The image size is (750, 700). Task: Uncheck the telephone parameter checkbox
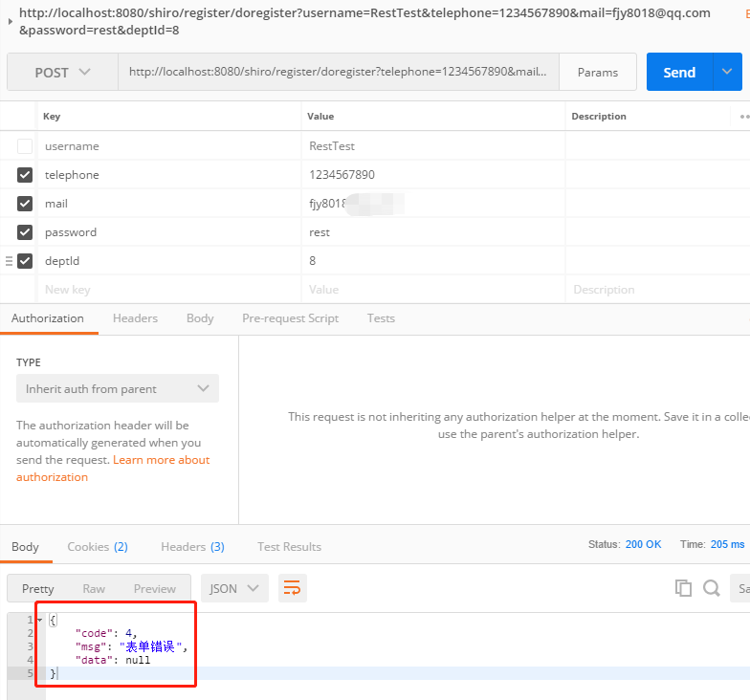click(25, 175)
